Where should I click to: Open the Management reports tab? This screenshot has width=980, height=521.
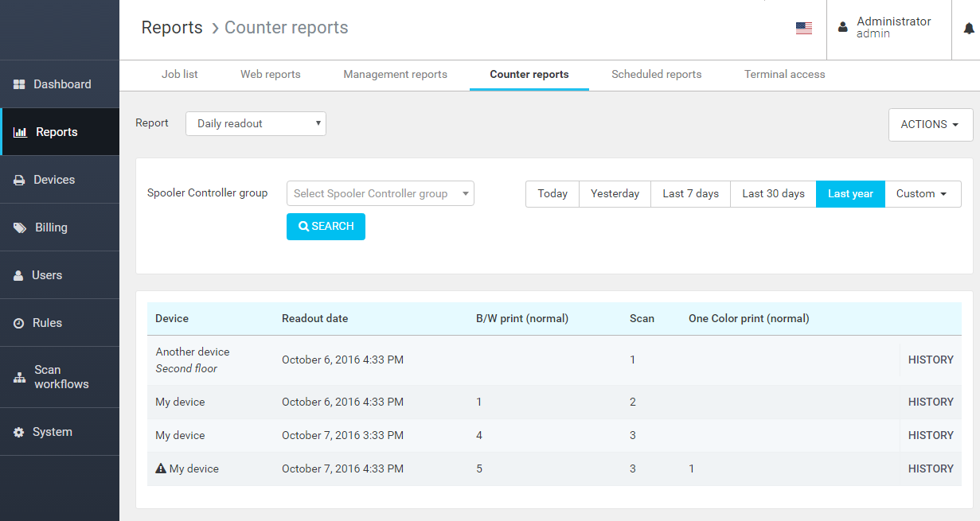point(395,75)
